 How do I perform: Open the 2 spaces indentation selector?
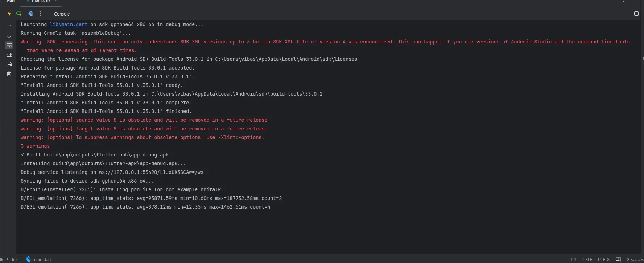[635, 259]
